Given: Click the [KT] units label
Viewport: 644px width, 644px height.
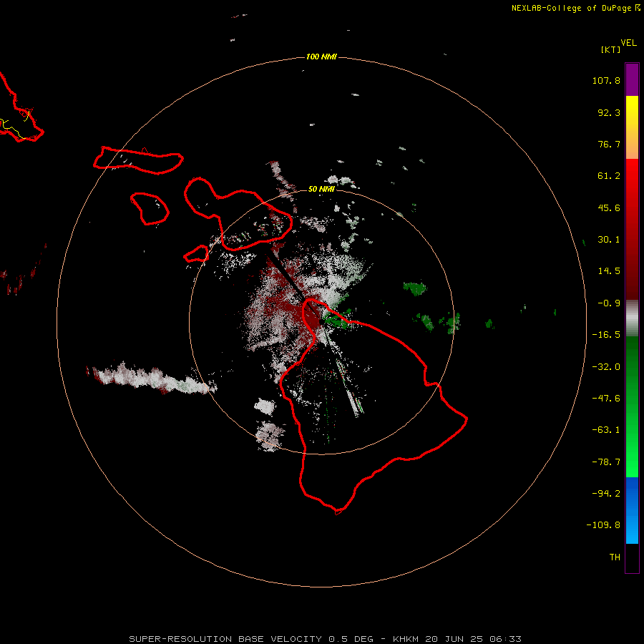Looking at the screenshot, I should 611,49.
